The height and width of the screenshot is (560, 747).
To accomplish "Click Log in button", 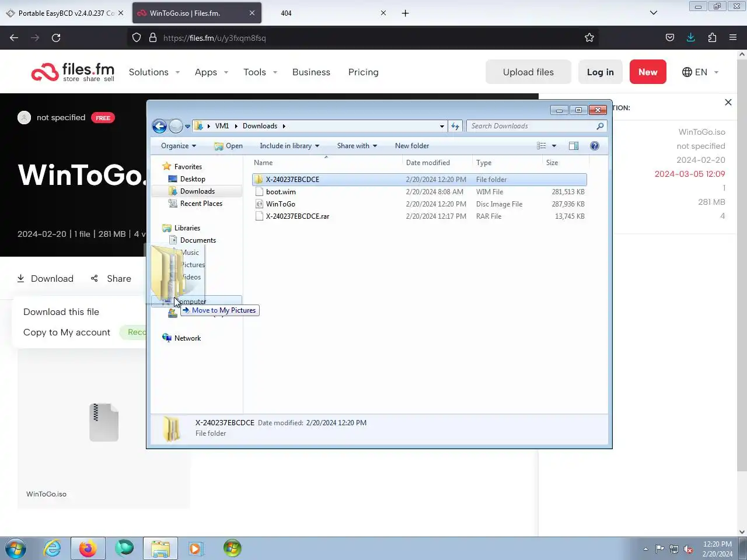I will [x=601, y=72].
